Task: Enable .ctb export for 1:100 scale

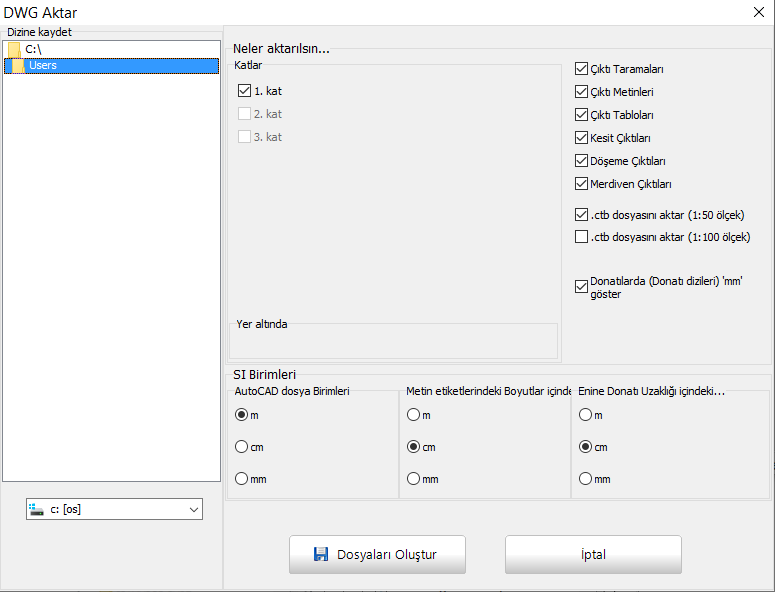Action: [x=582, y=237]
